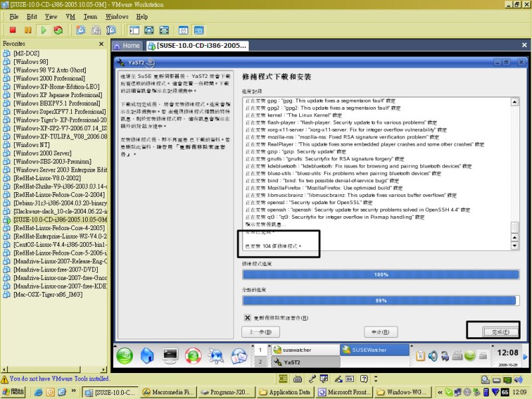The width and height of the screenshot is (532, 399).
Task: Toggle the sidebar panel view icon
Action: click(134, 30)
